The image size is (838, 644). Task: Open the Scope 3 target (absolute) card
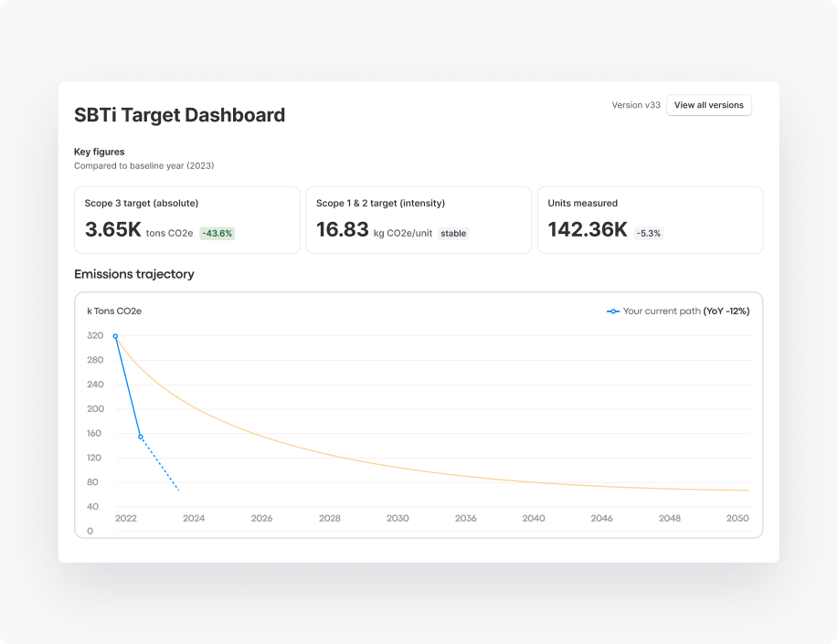pos(186,220)
